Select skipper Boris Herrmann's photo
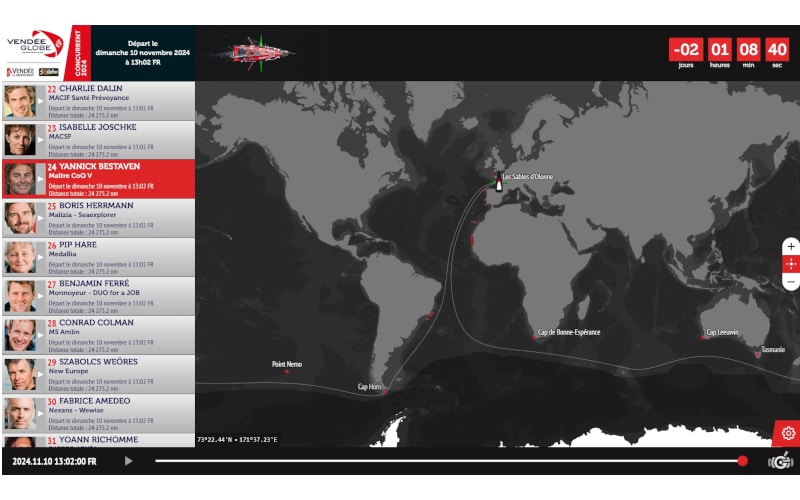Image resolution: width=800 pixels, height=500 pixels. tap(20, 218)
